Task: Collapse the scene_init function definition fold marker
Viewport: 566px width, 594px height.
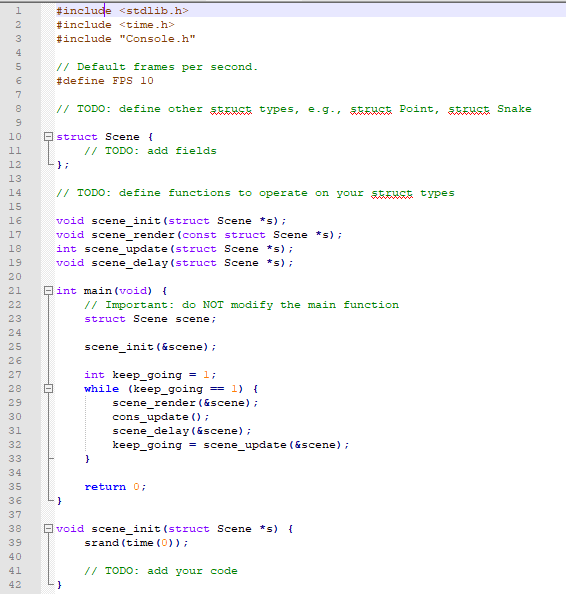Action: 48,528
